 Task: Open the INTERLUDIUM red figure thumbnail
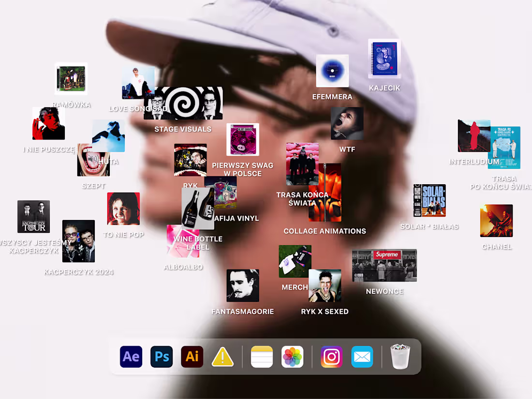tap(474, 136)
